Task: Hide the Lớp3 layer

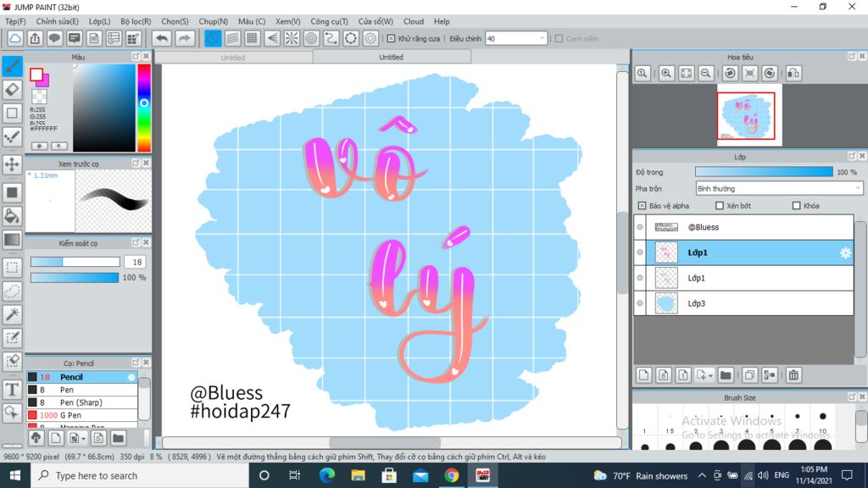Action: tap(640, 303)
